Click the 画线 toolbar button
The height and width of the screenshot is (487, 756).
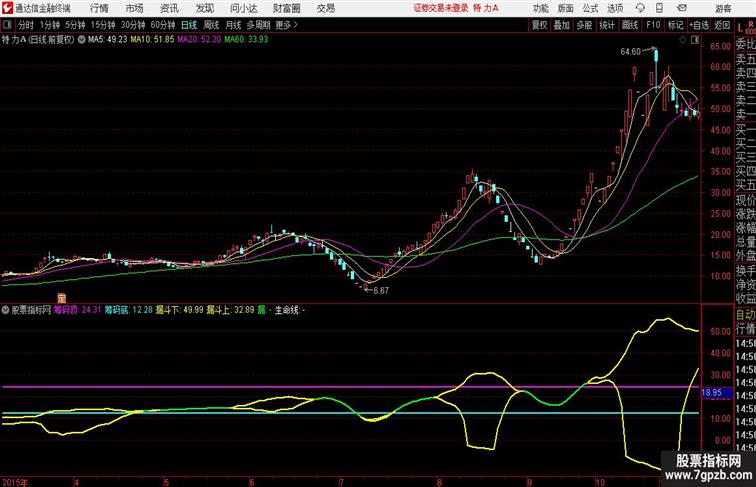(630, 25)
